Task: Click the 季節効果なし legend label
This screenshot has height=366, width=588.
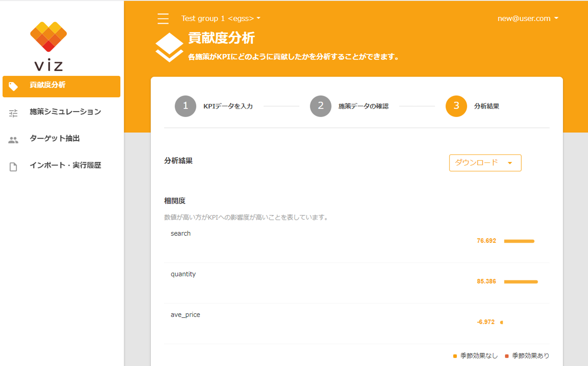Action: 479,356
